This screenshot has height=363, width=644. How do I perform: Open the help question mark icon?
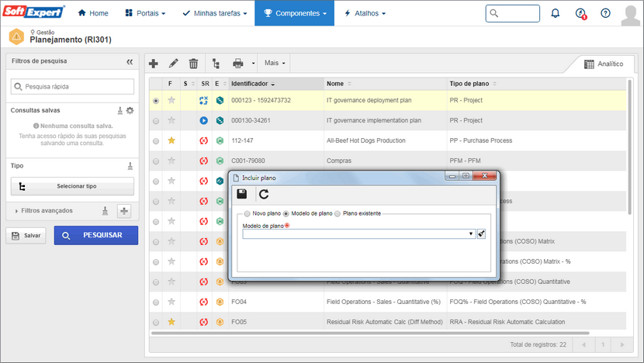point(605,13)
